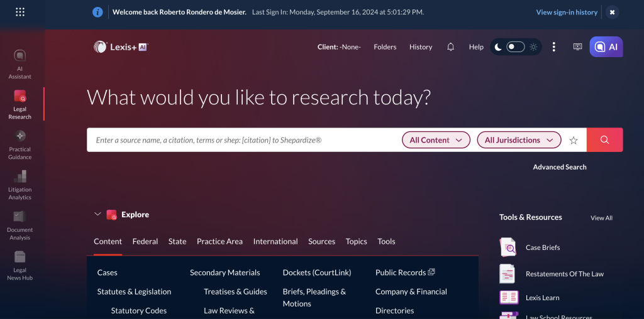Click the Advanced Search link

(559, 167)
